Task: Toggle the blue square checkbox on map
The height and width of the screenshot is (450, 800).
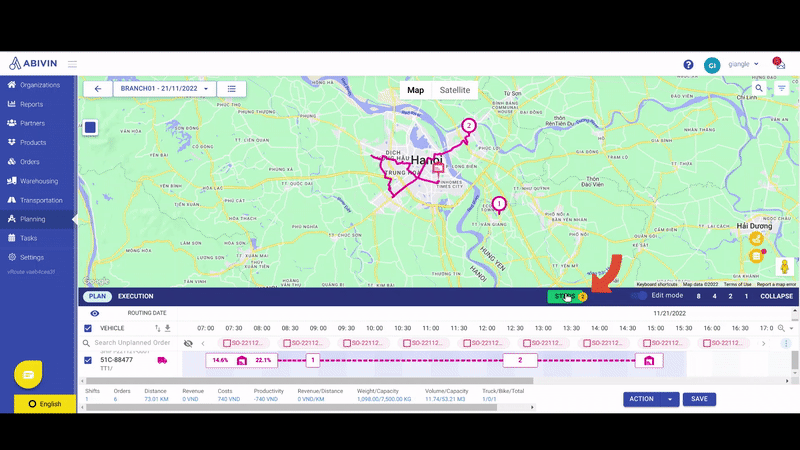Action: [x=90, y=127]
